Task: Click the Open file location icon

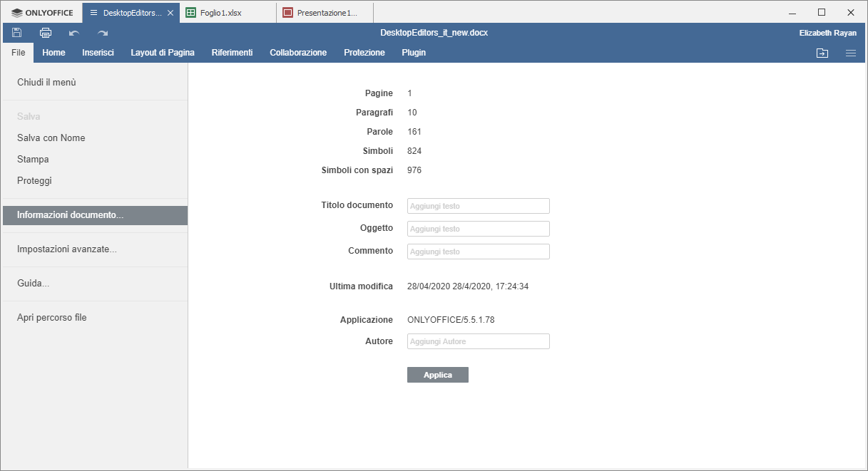Action: pos(822,53)
